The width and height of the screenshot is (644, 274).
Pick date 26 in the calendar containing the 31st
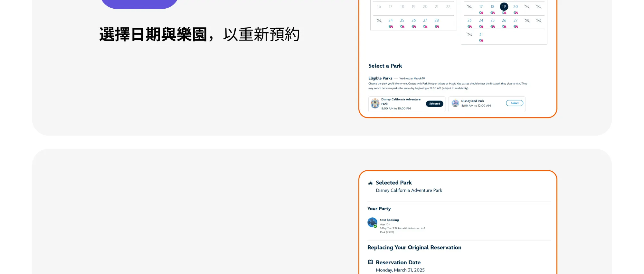(x=504, y=20)
